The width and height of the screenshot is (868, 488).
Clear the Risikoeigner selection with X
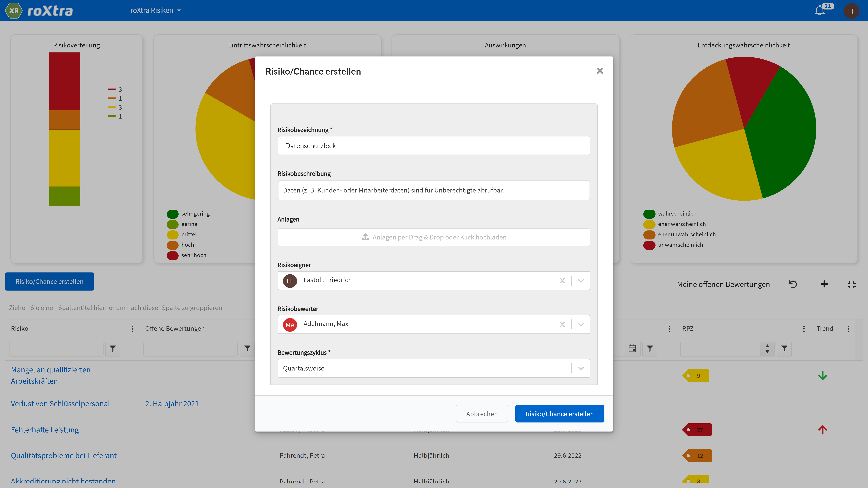[562, 281]
